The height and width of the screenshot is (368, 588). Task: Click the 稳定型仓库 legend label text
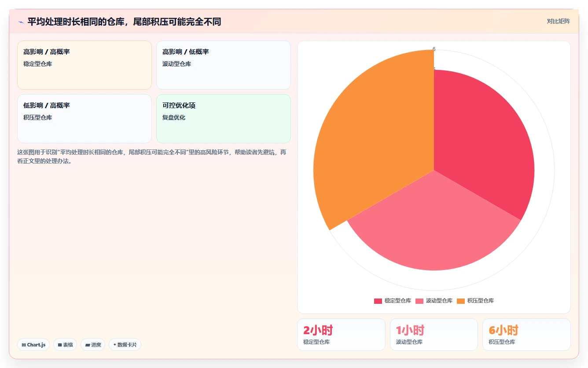398,301
